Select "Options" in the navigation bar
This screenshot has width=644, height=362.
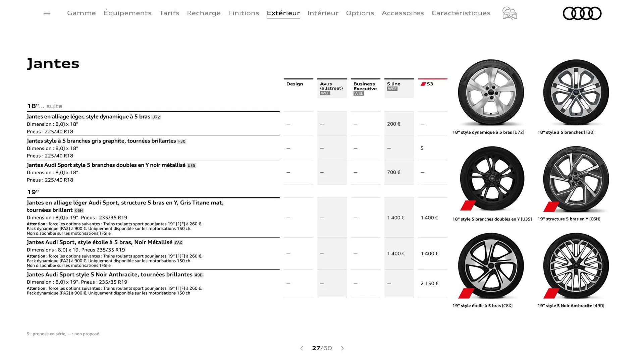[x=360, y=13]
